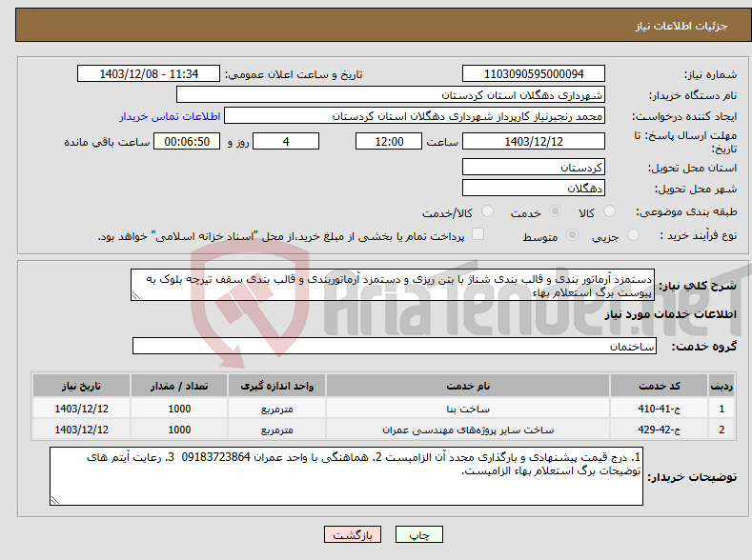Click the announcement date field 1403/12/08 - 11:34
Screen dimensions: 752x560
[x=149, y=73]
